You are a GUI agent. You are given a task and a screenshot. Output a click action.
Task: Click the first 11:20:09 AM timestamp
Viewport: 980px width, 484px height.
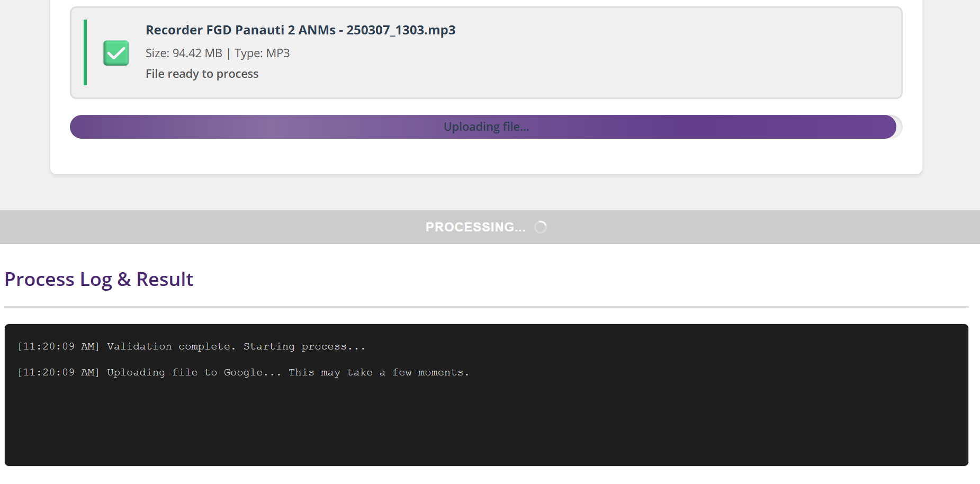point(58,346)
